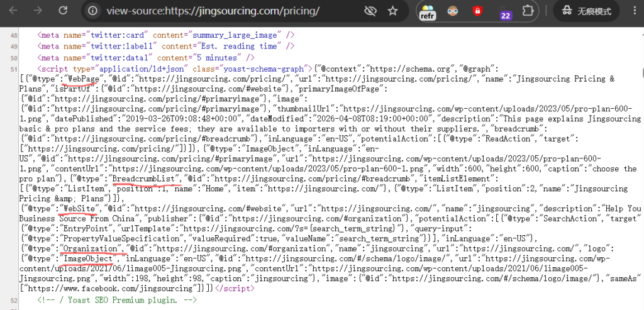Click the vertical scrollbar thumb
The height and width of the screenshot is (310, 644).
tap(641, 73)
